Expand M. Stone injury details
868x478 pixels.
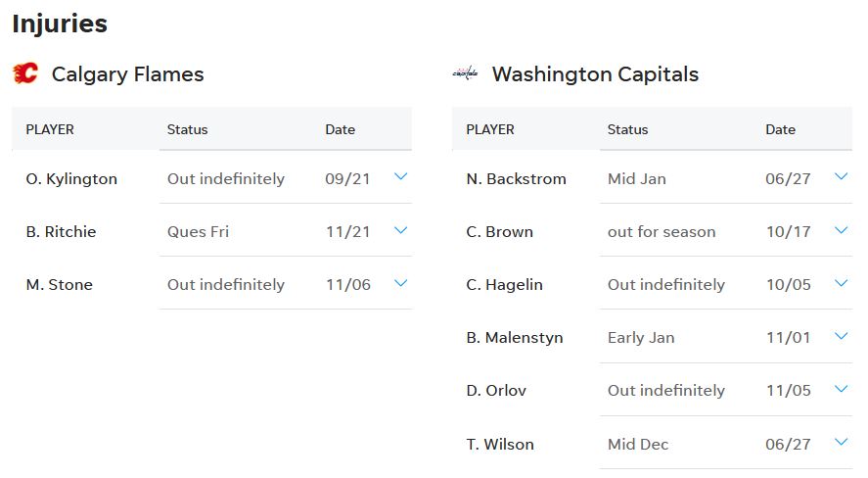click(x=400, y=283)
